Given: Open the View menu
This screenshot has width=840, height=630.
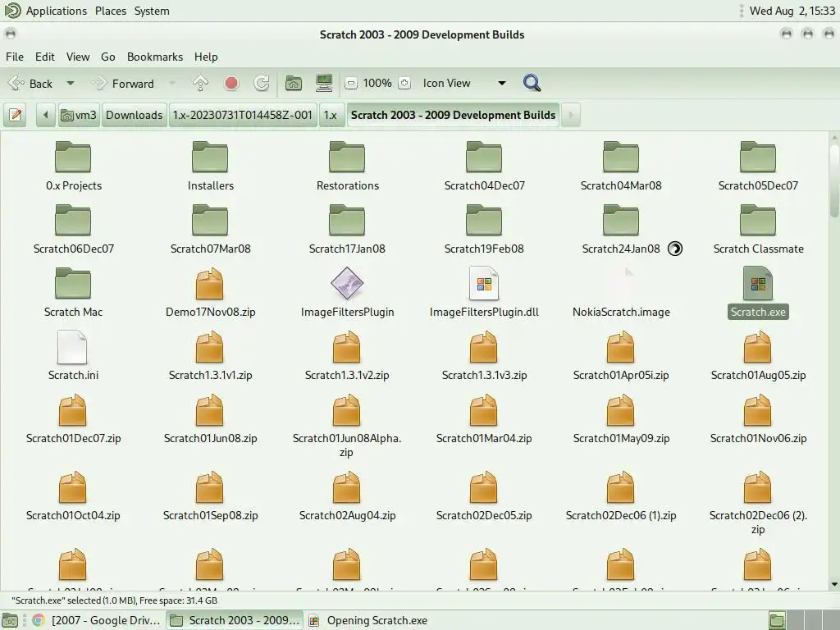Looking at the screenshot, I should pyautogui.click(x=78, y=57).
